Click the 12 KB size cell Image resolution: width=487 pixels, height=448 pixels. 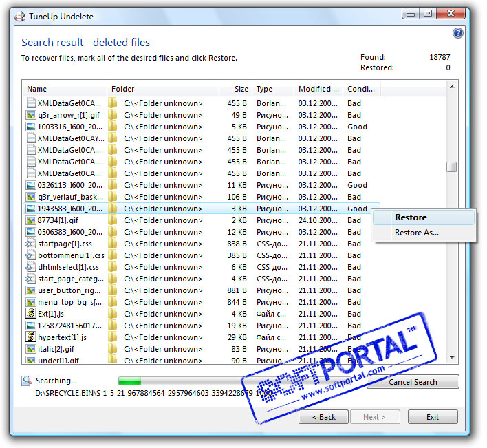tap(237, 232)
